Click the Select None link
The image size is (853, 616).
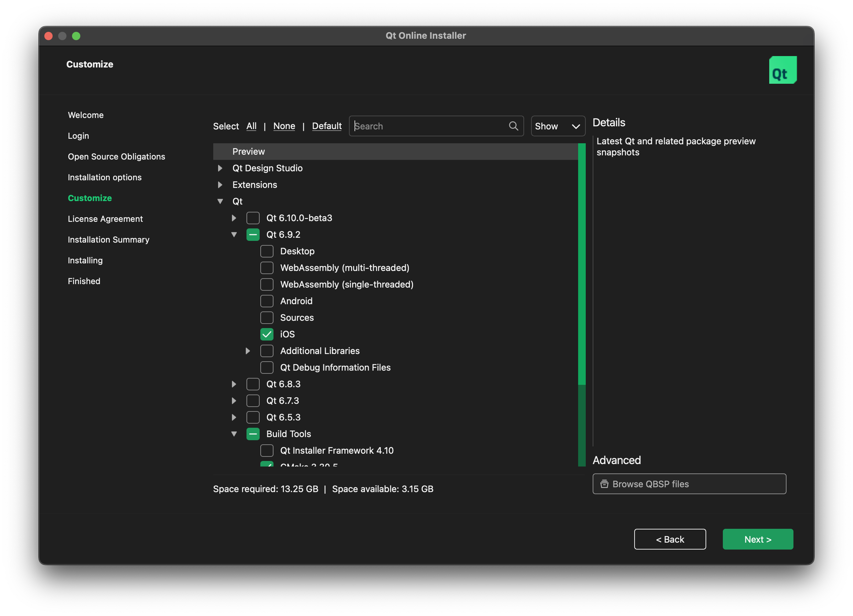coord(284,126)
